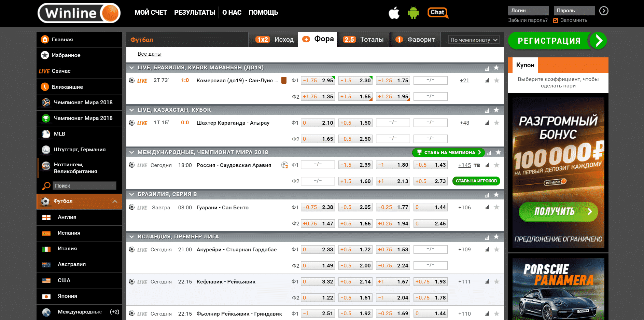Click the Все даты link
The height and width of the screenshot is (320, 644).
point(150,54)
